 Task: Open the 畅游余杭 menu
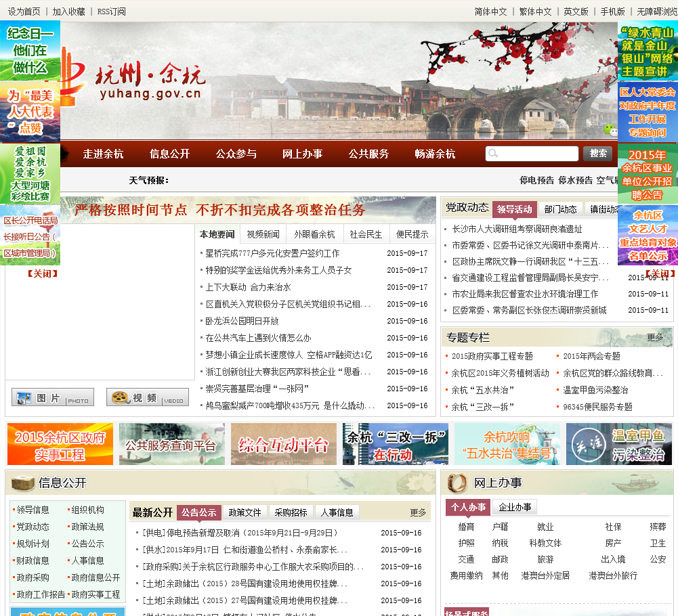pyautogui.click(x=435, y=154)
